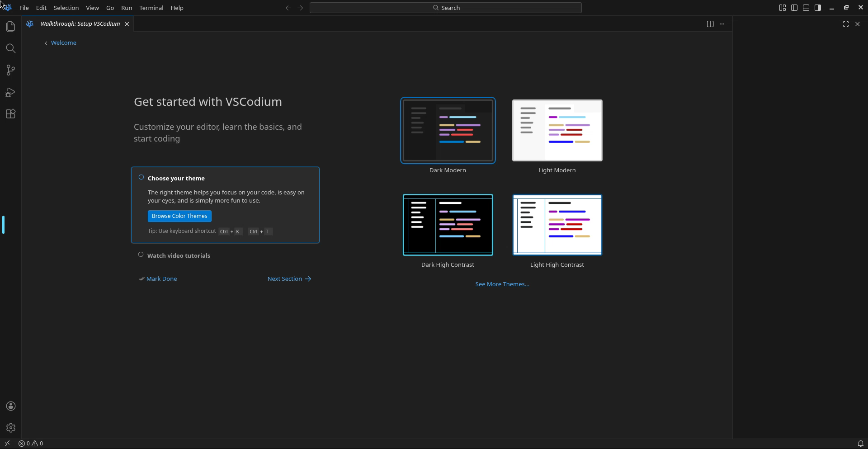Toggle the primary side bar layout button

point(794,8)
